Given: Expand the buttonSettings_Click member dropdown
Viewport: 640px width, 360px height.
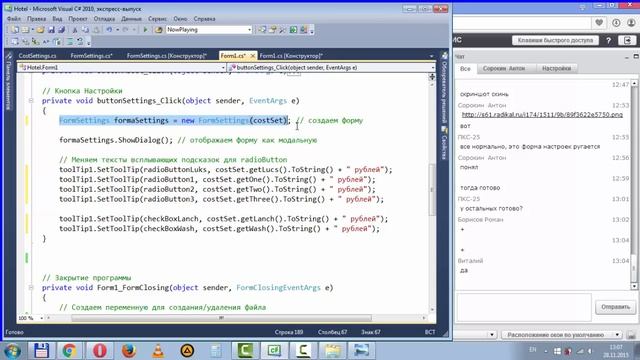Looking at the screenshot, I should tap(432, 68).
